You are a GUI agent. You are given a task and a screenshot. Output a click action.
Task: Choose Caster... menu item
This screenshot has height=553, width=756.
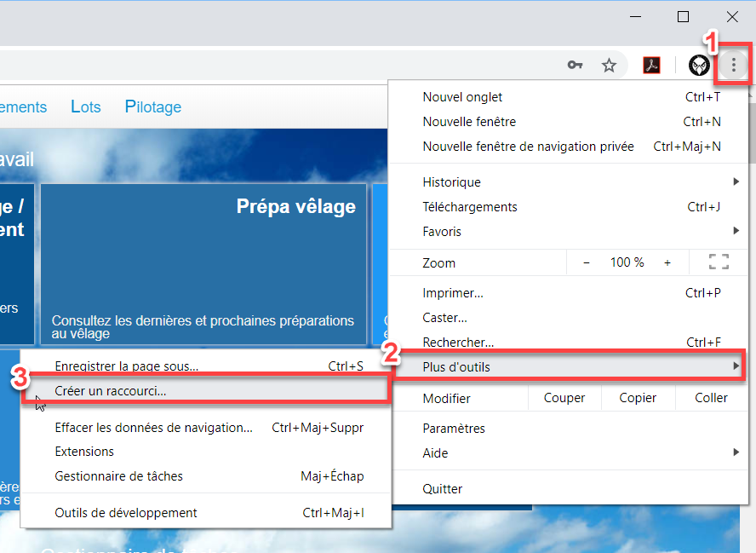[568, 318]
